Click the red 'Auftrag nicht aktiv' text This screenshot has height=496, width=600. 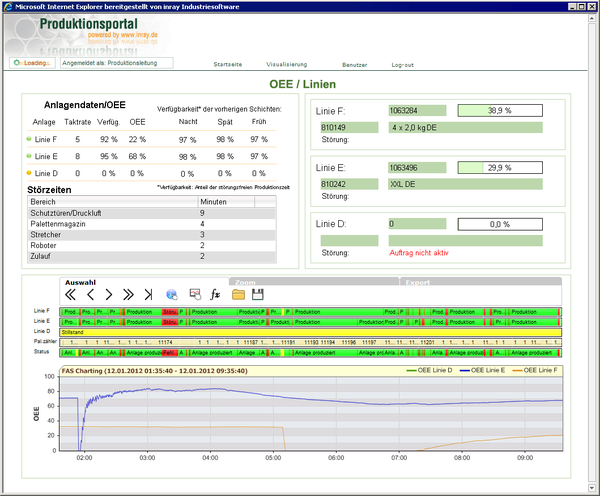(x=419, y=253)
